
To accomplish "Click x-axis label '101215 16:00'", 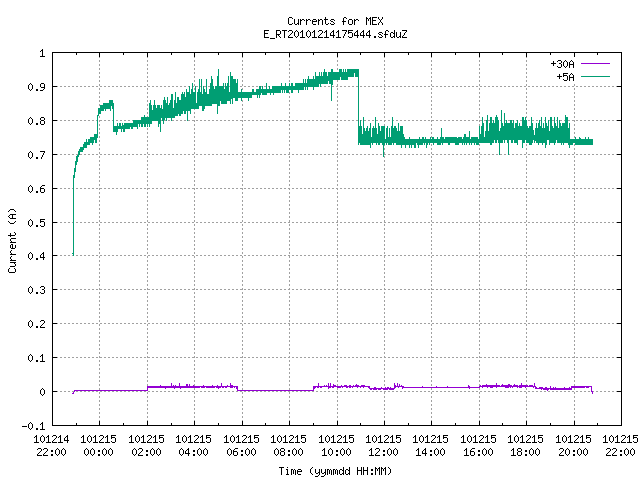I will click(x=478, y=446).
